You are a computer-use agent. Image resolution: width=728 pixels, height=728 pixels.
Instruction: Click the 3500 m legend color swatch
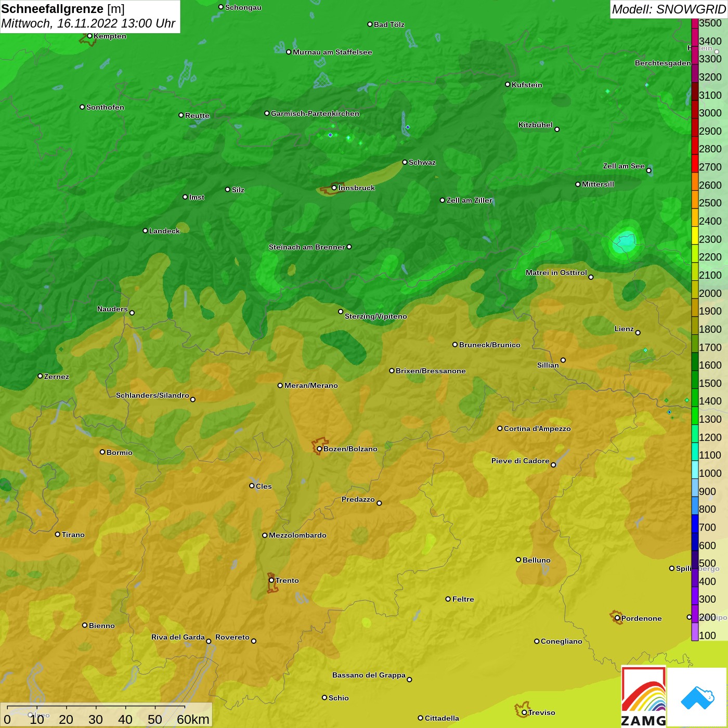[x=695, y=23]
